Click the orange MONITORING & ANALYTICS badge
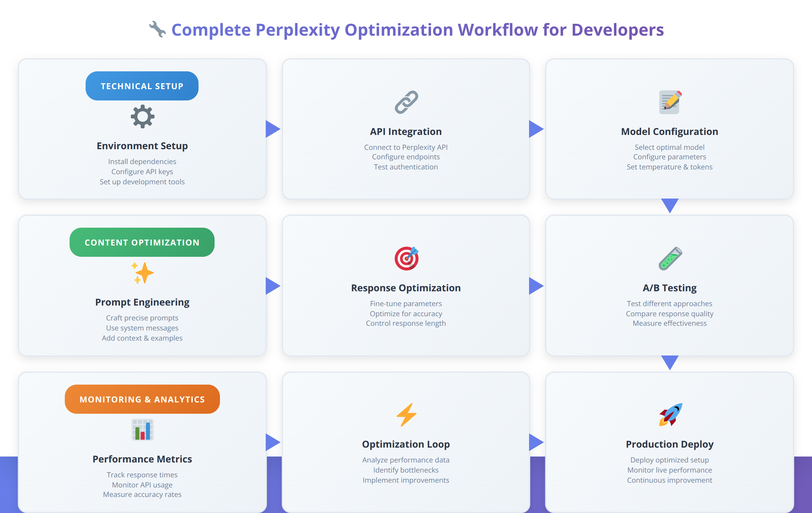Screen dimensions: 812x513 point(142,399)
